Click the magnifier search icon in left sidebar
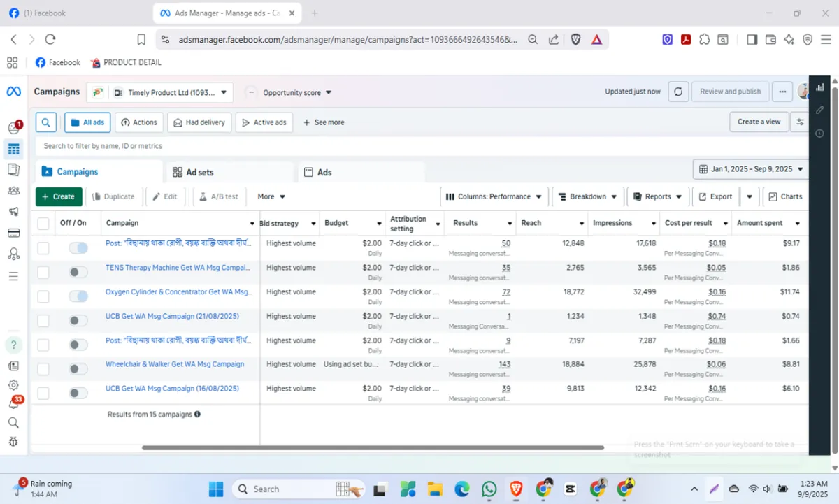Viewport: 839px width, 504px height. pos(13,422)
